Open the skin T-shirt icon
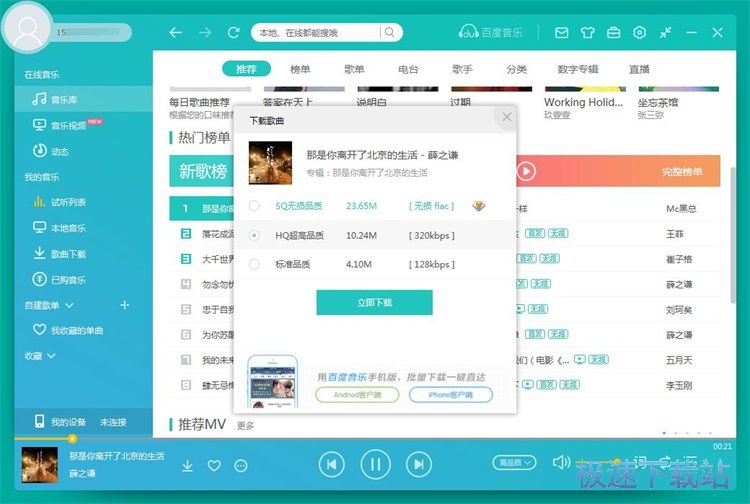The width and height of the screenshot is (750, 504). coord(587,33)
